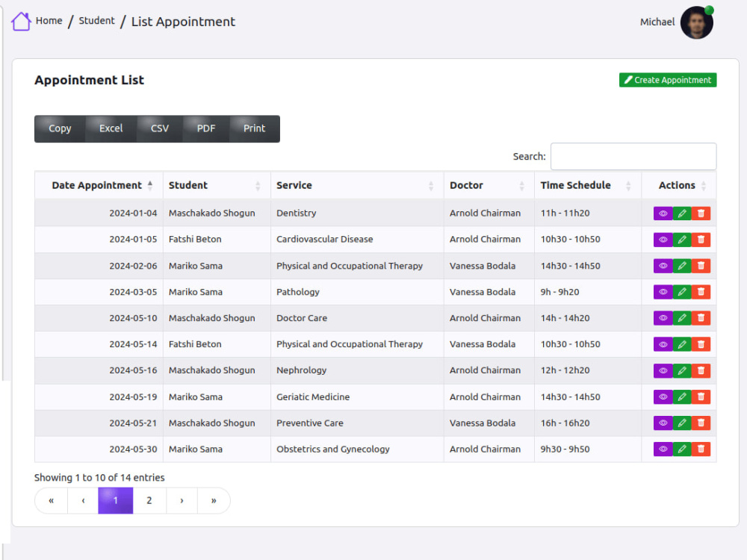The height and width of the screenshot is (560, 747).
Task: View the 2024-02-06 appointment details
Action: point(663,266)
